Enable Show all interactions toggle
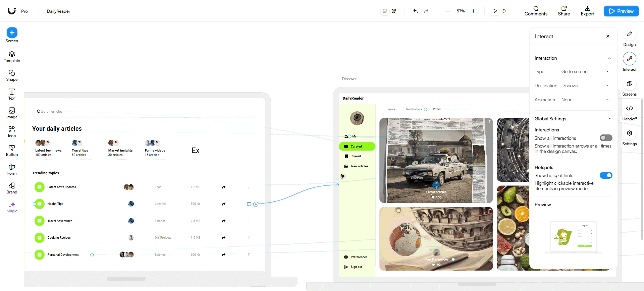Screen dimensions: 644x291 tap(606, 138)
